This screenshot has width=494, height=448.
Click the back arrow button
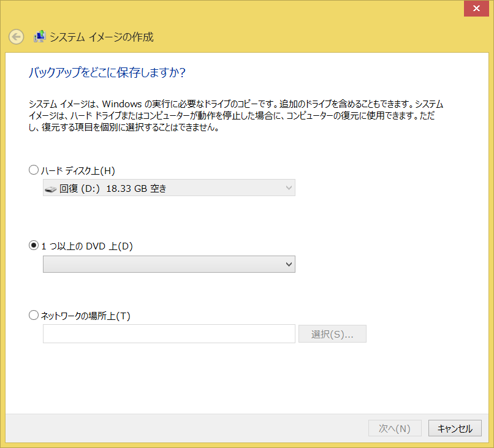(17, 37)
